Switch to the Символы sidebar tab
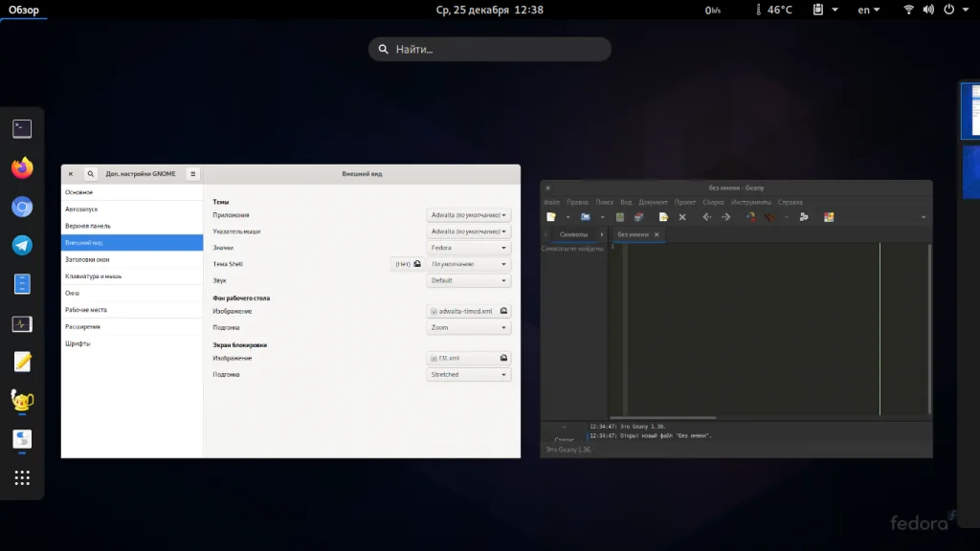Screen dimensions: 980x551 point(573,234)
